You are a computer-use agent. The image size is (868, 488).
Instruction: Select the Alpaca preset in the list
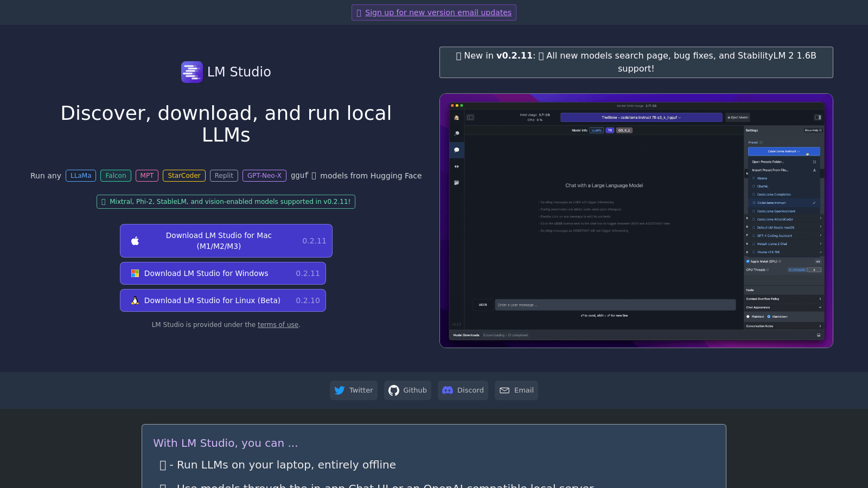coord(784,178)
